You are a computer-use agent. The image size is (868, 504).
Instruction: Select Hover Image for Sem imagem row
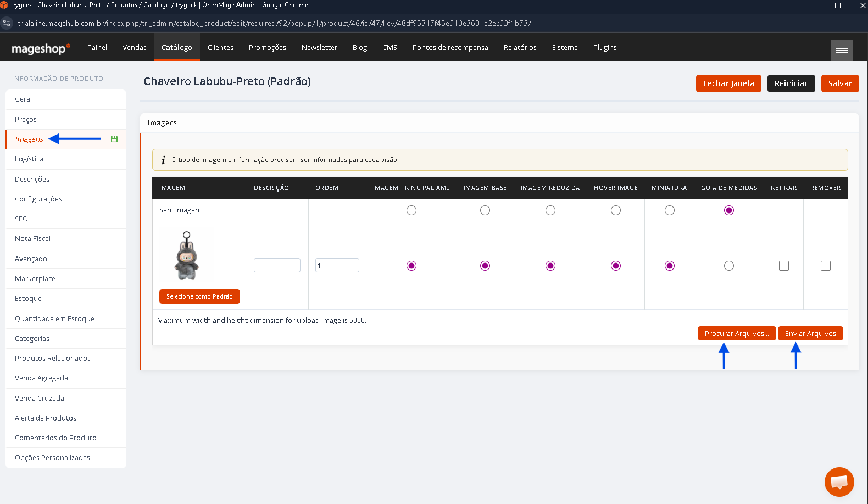pos(616,210)
